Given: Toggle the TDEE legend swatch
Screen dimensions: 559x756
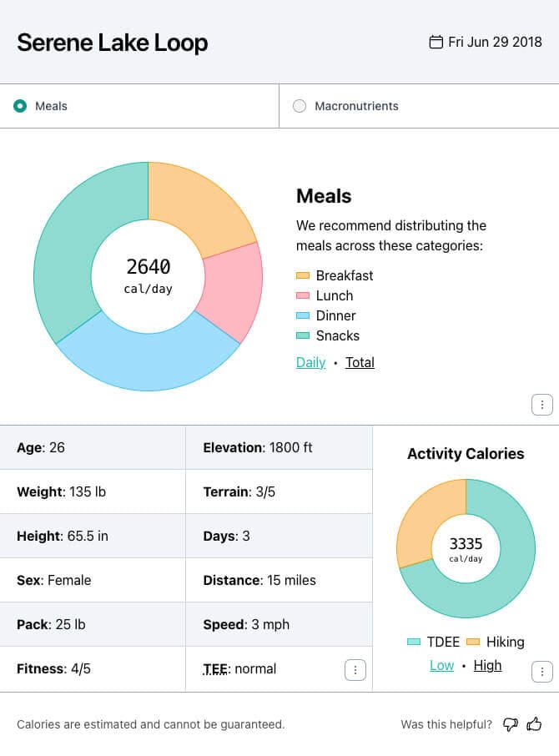Looking at the screenshot, I should [x=414, y=642].
